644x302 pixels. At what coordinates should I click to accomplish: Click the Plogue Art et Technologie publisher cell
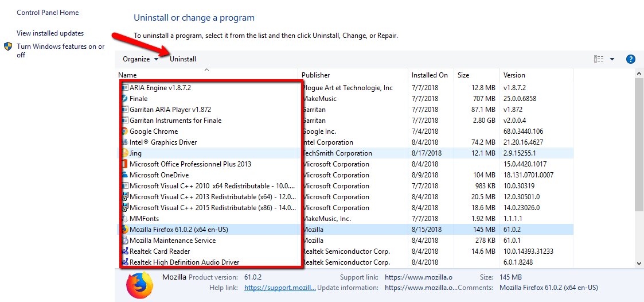coord(347,88)
